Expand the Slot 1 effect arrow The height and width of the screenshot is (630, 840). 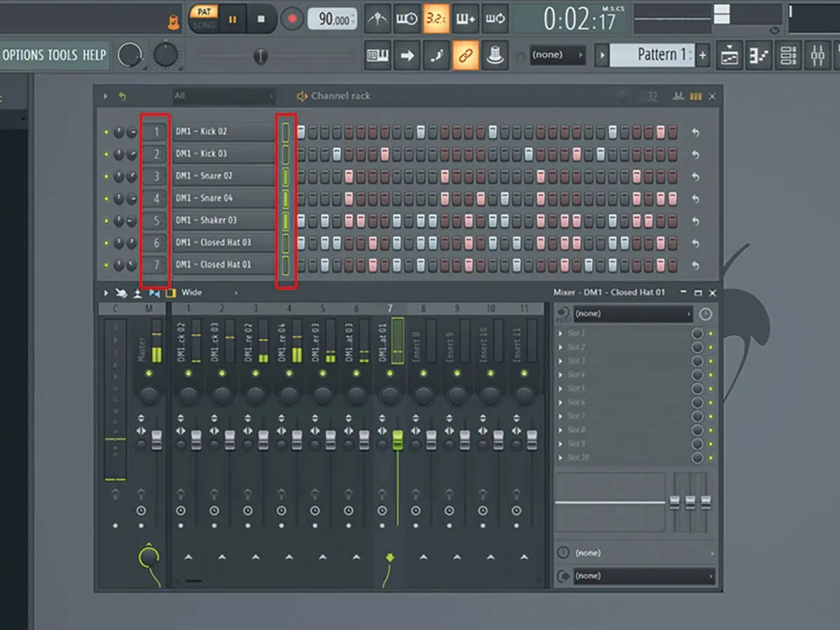pos(560,333)
